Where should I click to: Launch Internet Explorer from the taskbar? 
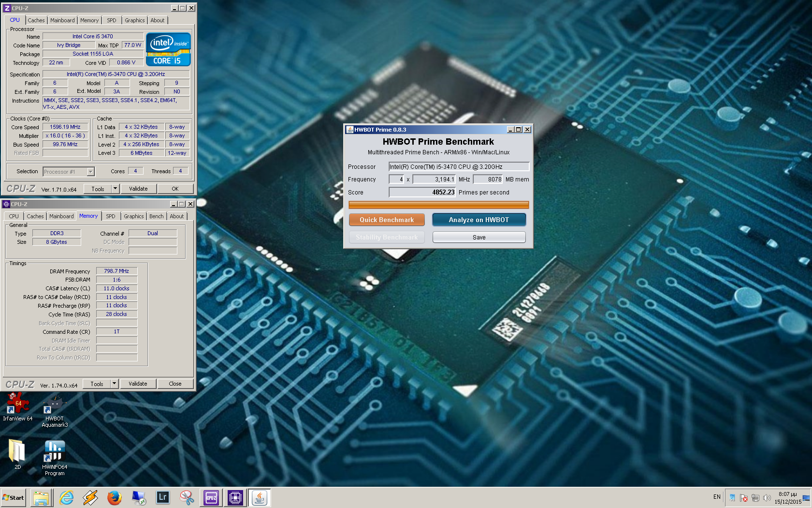[x=66, y=497]
